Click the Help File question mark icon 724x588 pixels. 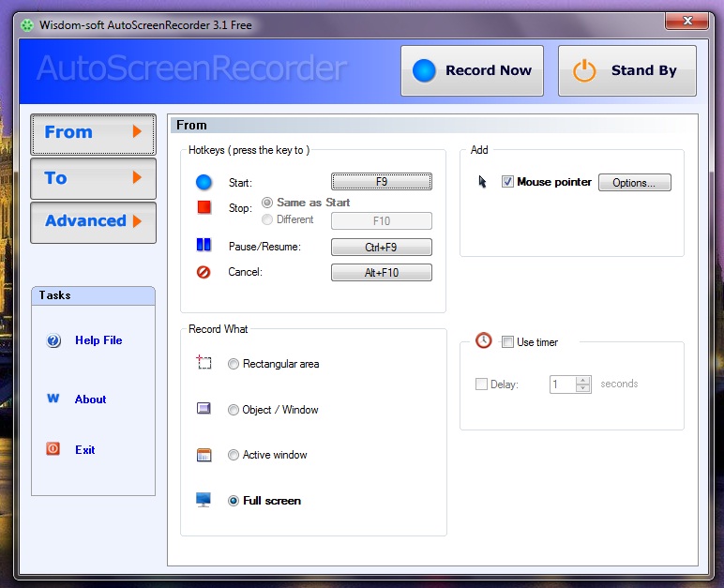pyautogui.click(x=53, y=340)
